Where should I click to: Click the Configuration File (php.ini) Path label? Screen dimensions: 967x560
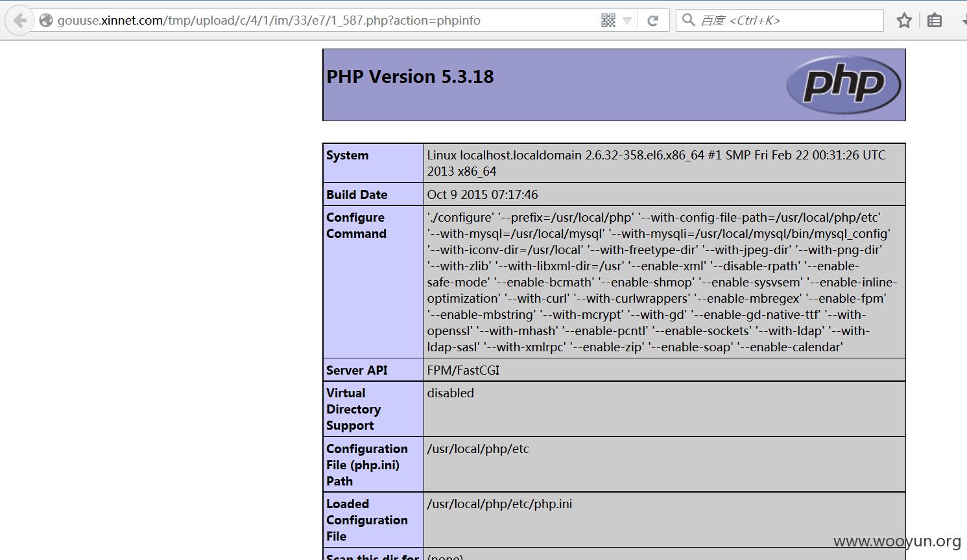pyautogui.click(x=367, y=465)
